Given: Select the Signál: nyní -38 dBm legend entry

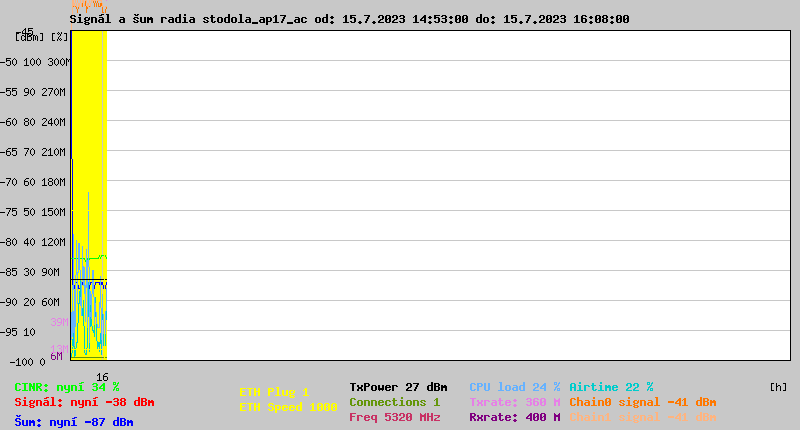Looking at the screenshot, I should tap(84, 402).
